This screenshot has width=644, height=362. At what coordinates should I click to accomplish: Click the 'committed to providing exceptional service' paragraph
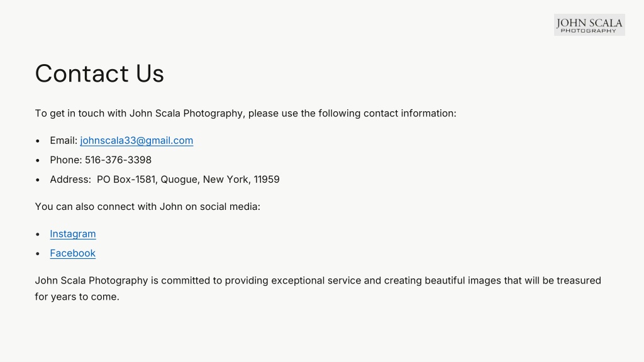pyautogui.click(x=318, y=288)
